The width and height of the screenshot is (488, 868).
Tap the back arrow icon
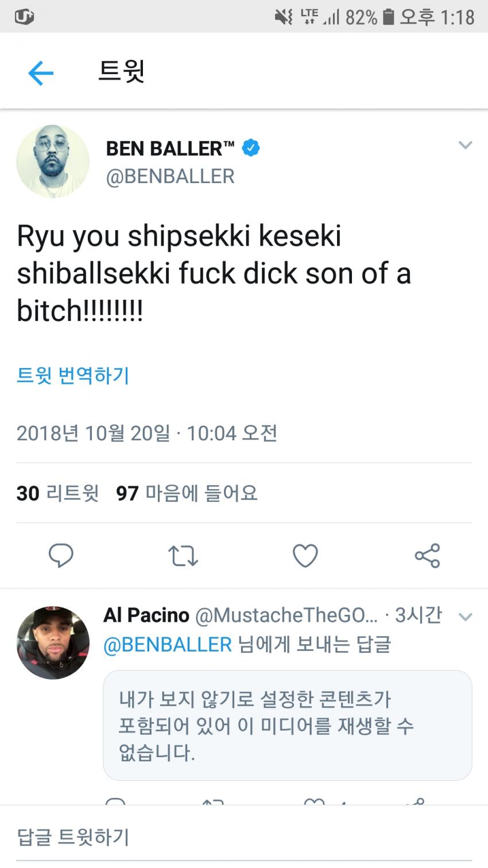click(x=40, y=73)
